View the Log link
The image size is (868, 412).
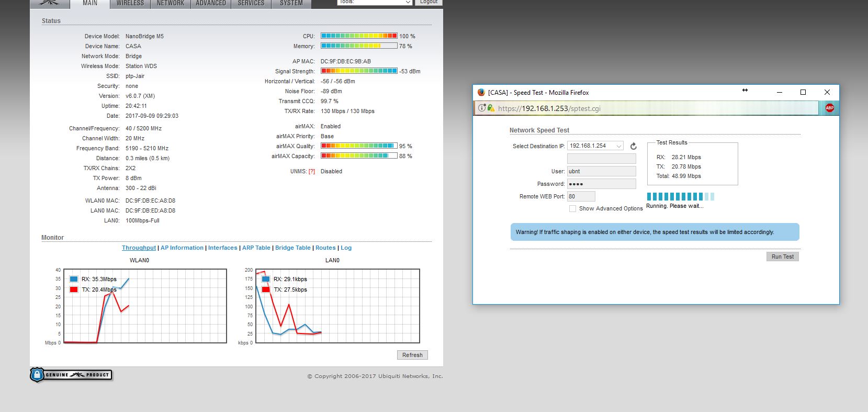pyautogui.click(x=346, y=248)
